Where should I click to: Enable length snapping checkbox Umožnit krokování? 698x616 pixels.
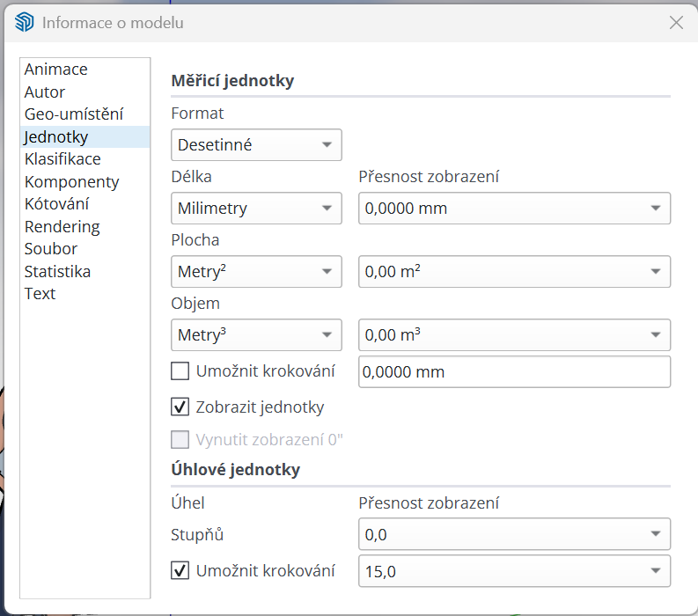(x=180, y=371)
